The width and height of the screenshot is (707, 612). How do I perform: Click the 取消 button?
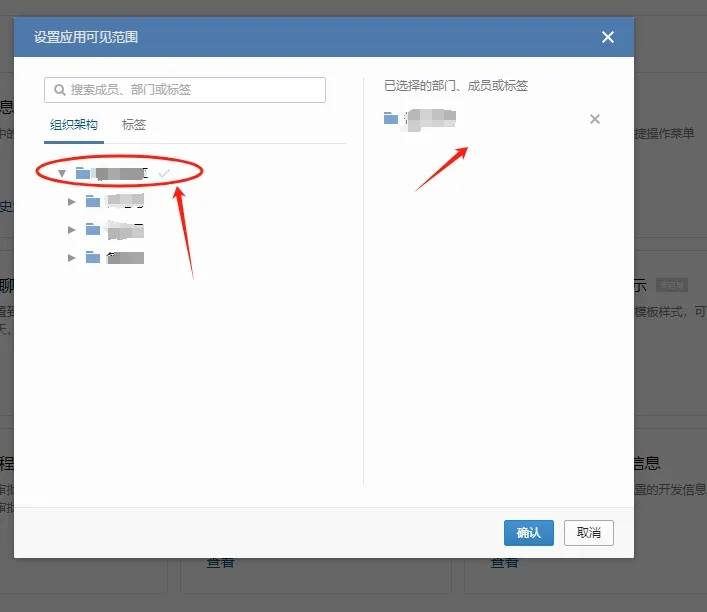(x=588, y=533)
